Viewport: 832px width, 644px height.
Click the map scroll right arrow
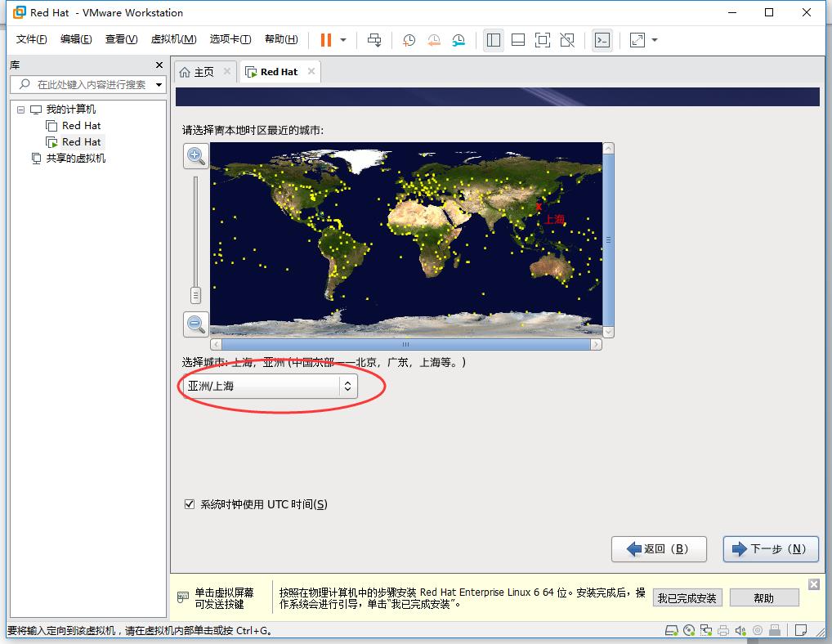pos(597,345)
